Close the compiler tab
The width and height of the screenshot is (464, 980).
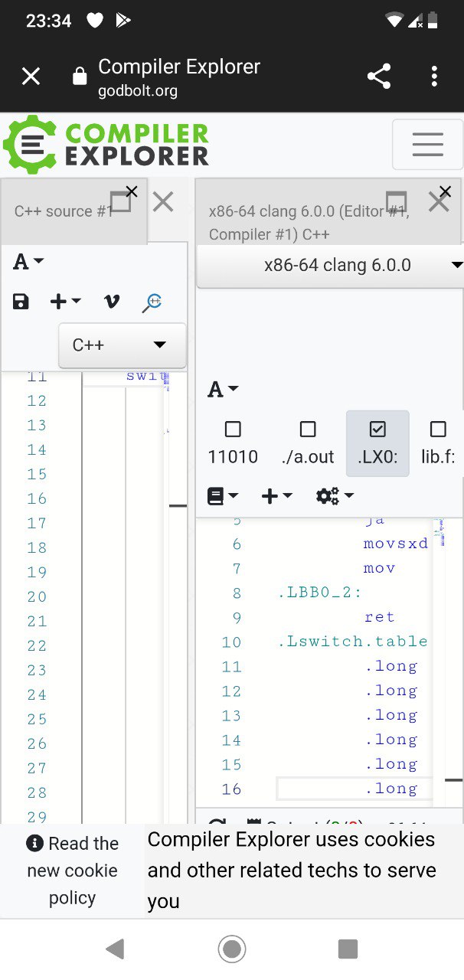[x=446, y=191]
